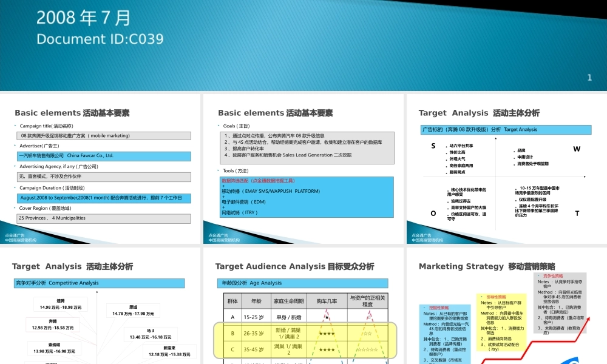Select the '25 Provinces、4 Municipalities' box
Viewport: 607px width, 364px height.
point(104,218)
